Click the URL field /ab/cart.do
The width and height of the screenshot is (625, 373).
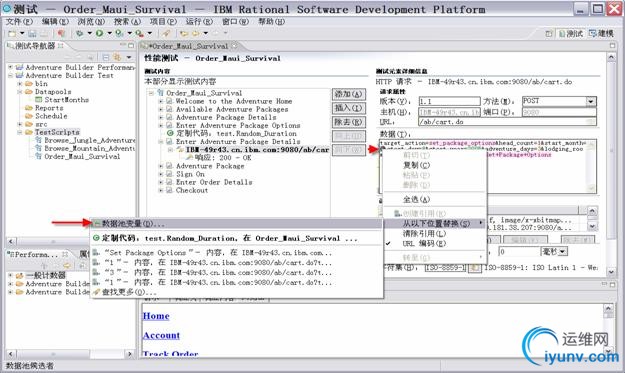point(507,122)
